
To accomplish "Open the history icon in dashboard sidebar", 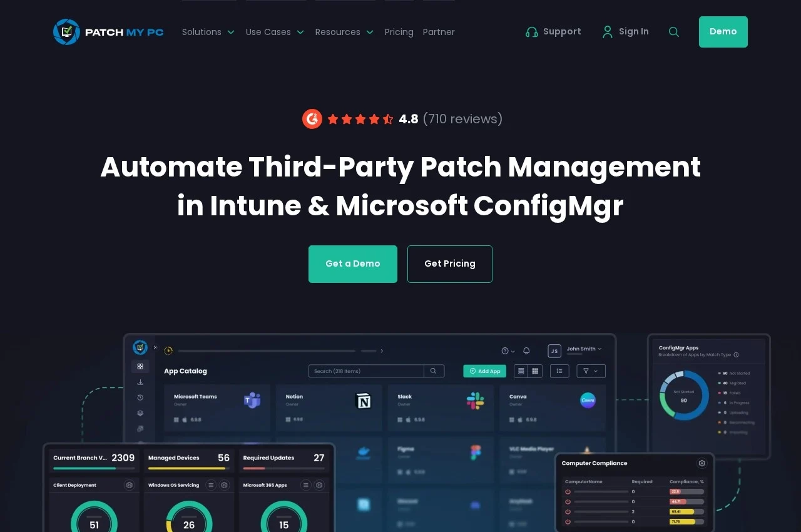I will (x=140, y=397).
